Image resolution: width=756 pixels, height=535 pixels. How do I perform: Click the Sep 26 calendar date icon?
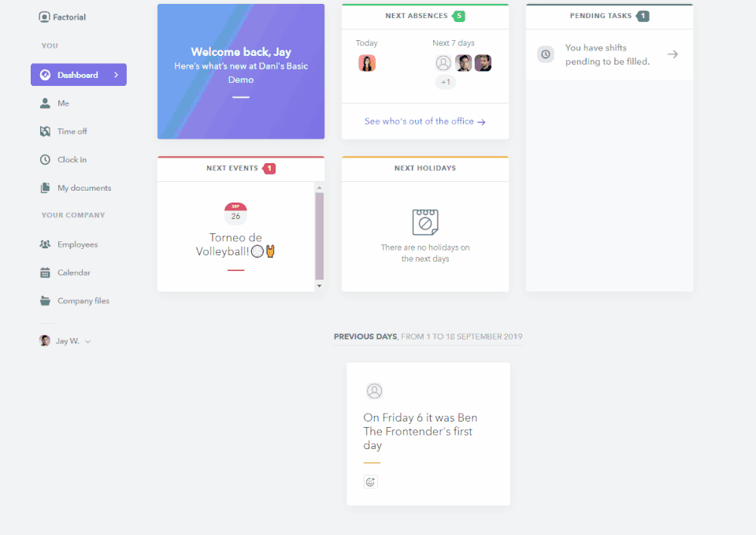[235, 214]
